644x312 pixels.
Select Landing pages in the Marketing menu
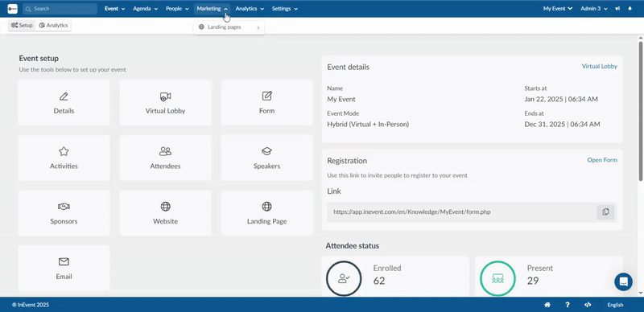pyautogui.click(x=229, y=27)
